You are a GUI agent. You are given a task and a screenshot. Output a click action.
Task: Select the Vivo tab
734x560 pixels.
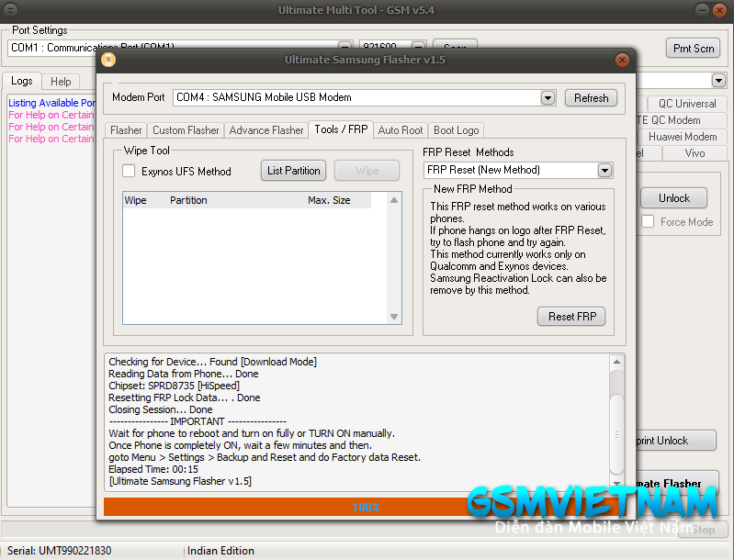click(x=694, y=153)
